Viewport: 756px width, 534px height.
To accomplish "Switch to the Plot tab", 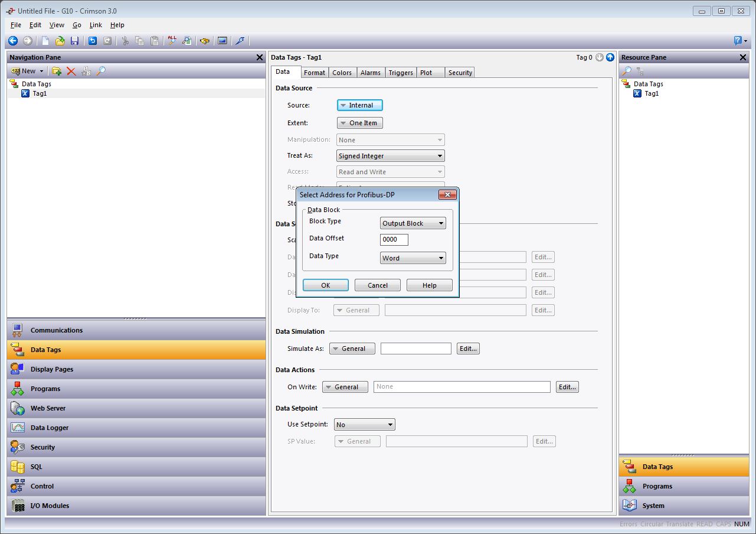I will click(x=431, y=73).
